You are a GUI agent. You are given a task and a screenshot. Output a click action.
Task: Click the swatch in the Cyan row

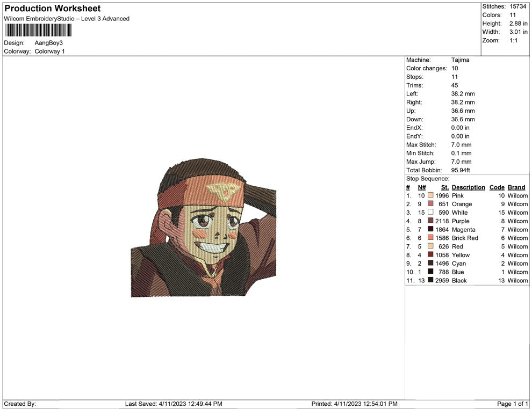click(x=430, y=263)
